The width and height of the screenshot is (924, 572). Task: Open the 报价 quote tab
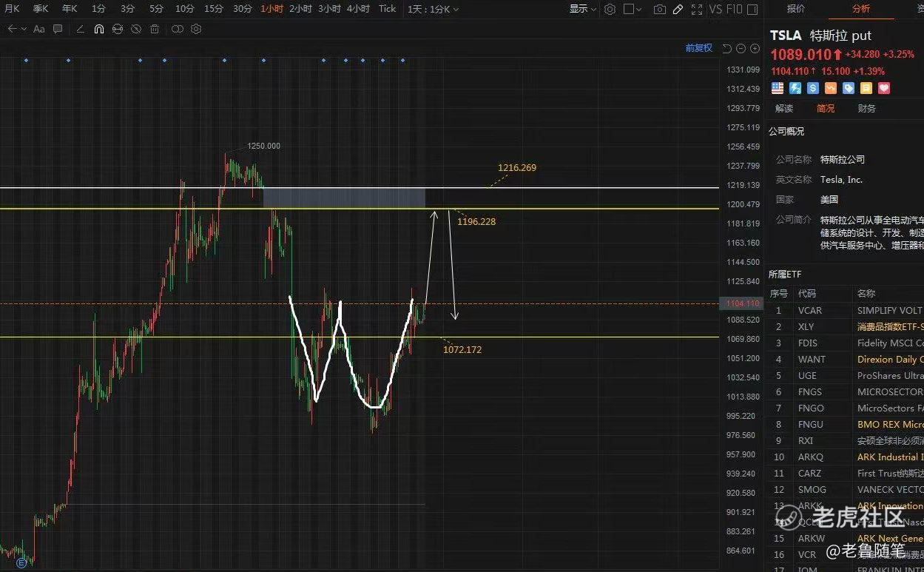pos(796,9)
